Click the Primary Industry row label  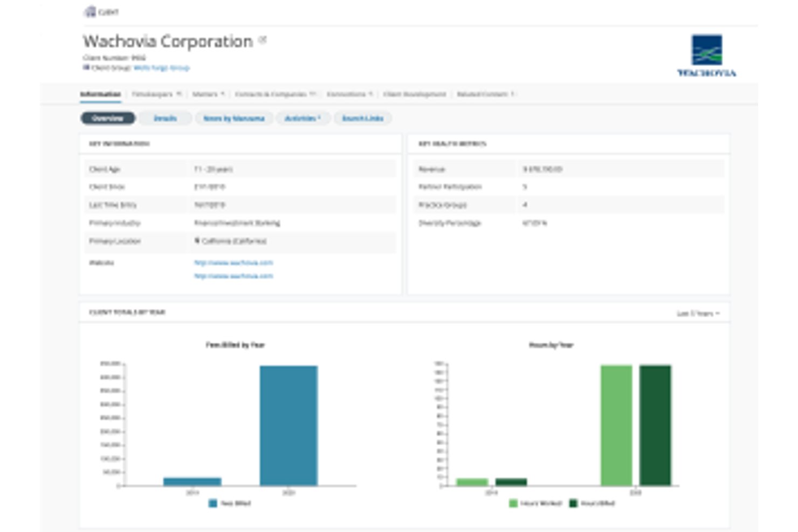pyautogui.click(x=115, y=223)
